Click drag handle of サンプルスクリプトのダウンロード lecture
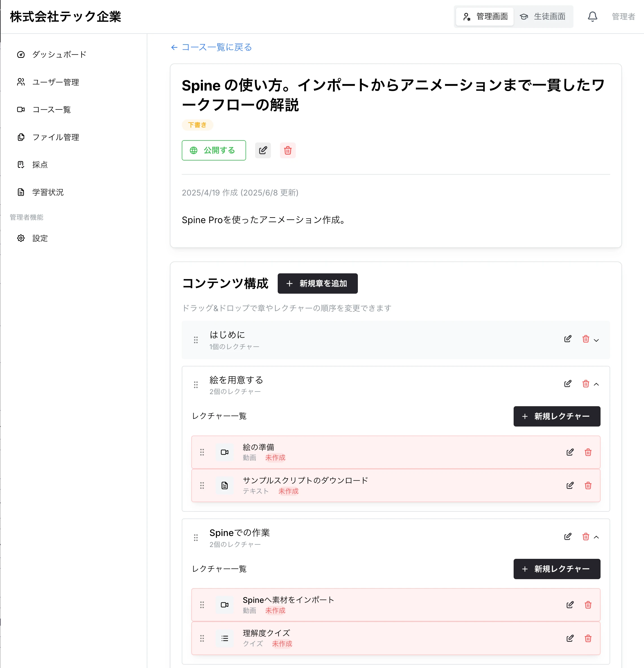Viewport: 644px width, 668px height. [202, 485]
